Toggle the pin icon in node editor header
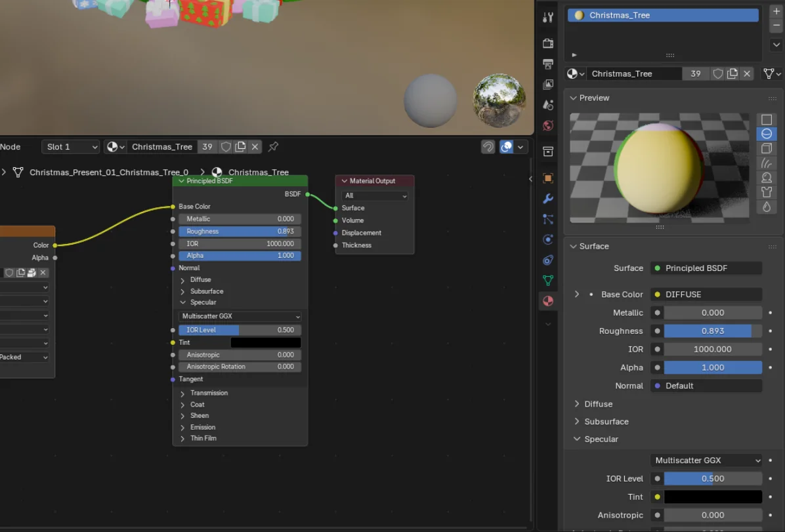The width and height of the screenshot is (785, 532). tap(274, 147)
